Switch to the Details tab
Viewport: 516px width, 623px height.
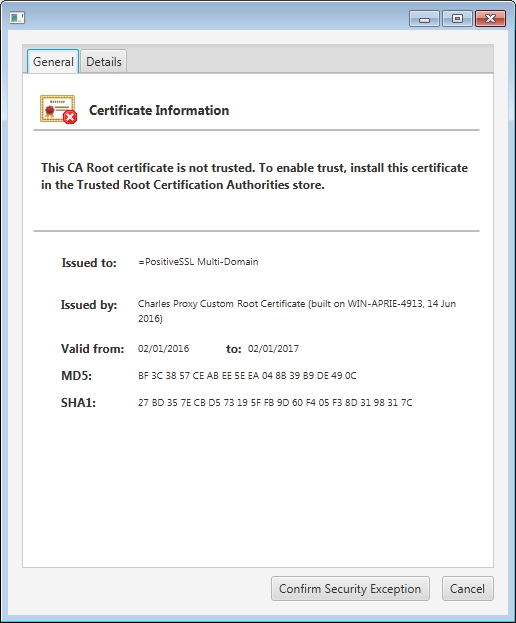[x=104, y=62]
